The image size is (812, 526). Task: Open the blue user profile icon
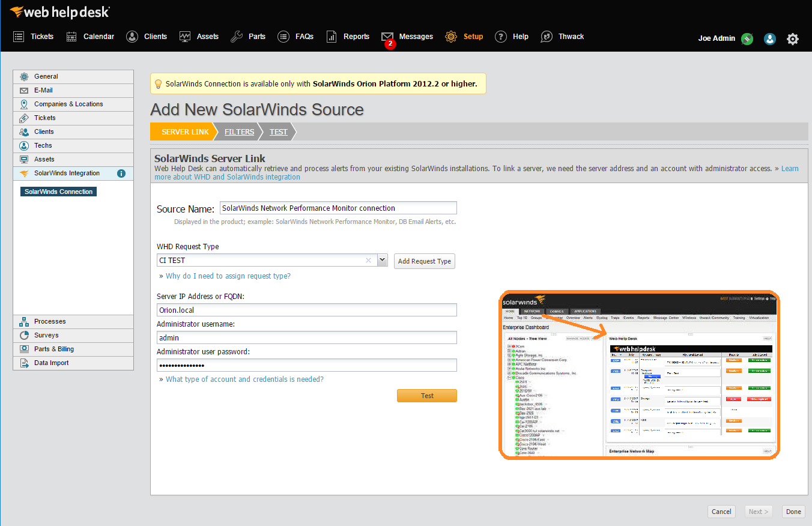(770, 39)
